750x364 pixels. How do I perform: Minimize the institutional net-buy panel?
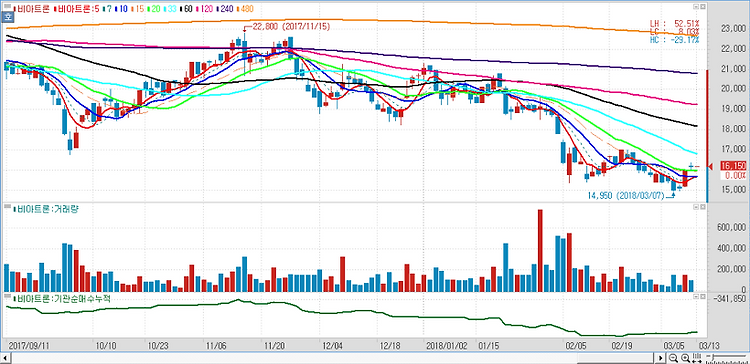696,296
